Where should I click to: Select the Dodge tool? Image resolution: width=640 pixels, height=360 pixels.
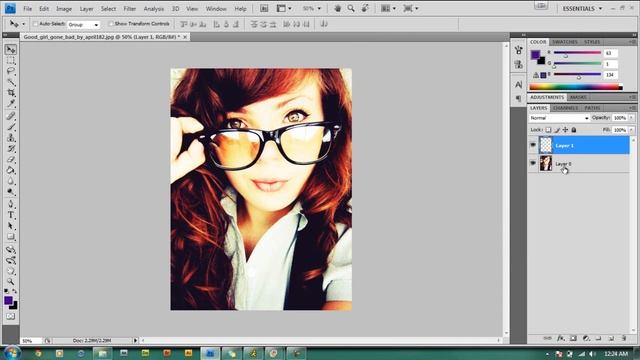[x=11, y=191]
